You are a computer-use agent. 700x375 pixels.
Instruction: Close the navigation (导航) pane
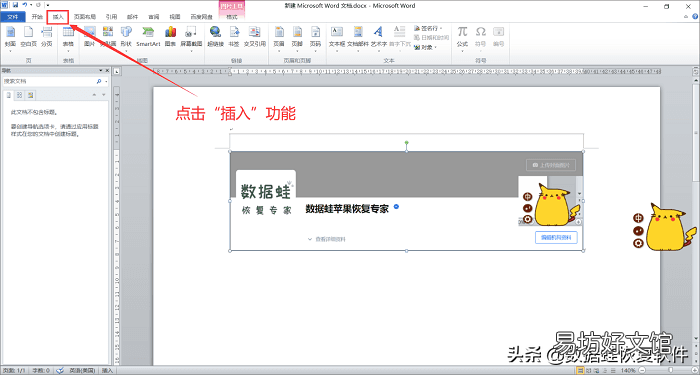tap(107, 71)
